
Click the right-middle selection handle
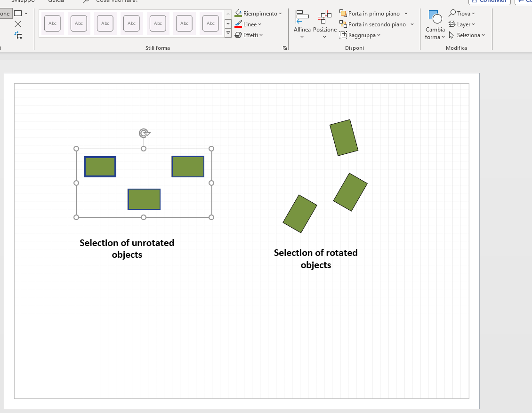(x=211, y=183)
